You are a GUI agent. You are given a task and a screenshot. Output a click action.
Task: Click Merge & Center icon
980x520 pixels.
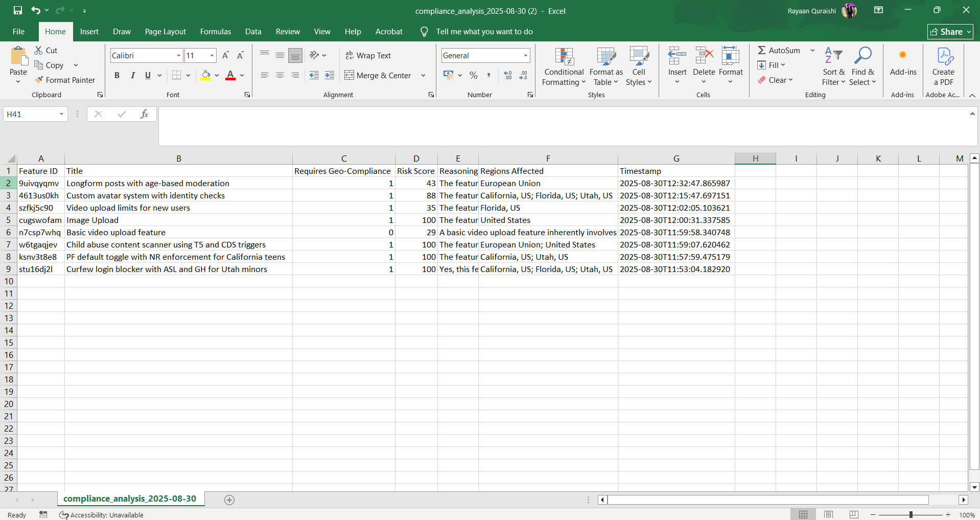pyautogui.click(x=349, y=75)
